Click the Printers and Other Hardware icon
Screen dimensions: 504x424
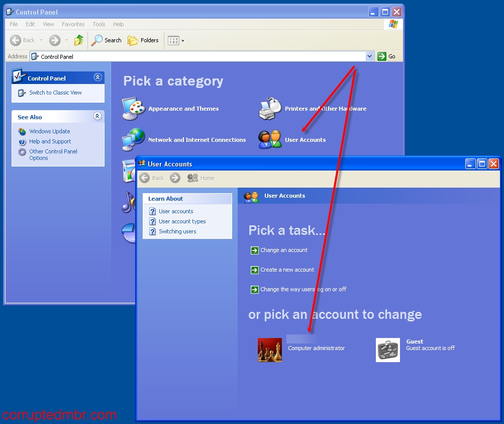[x=270, y=109]
